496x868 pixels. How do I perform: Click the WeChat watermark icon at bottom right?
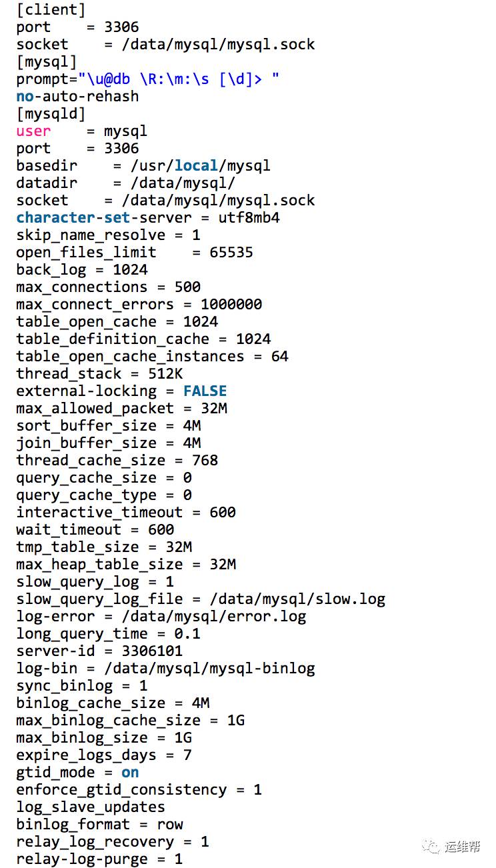(435, 847)
